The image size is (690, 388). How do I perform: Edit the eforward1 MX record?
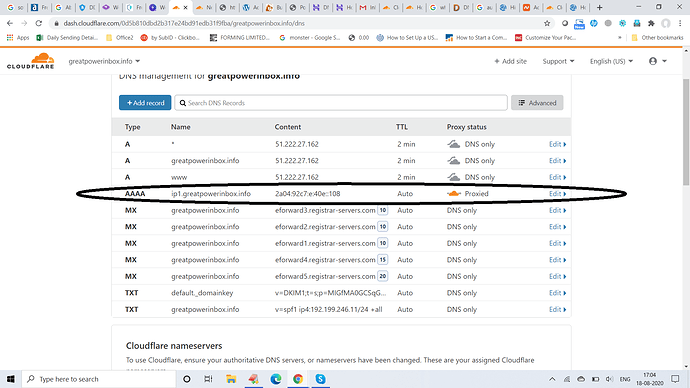pos(557,243)
